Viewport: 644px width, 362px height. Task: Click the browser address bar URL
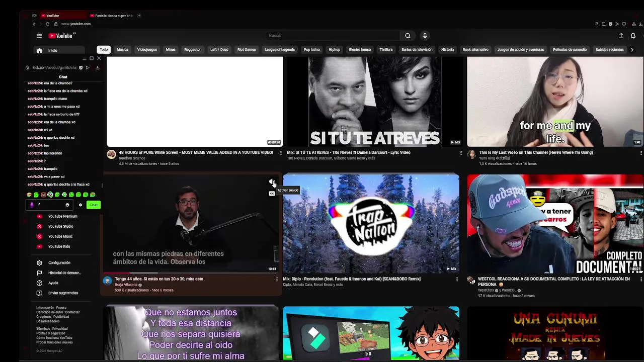(x=76, y=24)
